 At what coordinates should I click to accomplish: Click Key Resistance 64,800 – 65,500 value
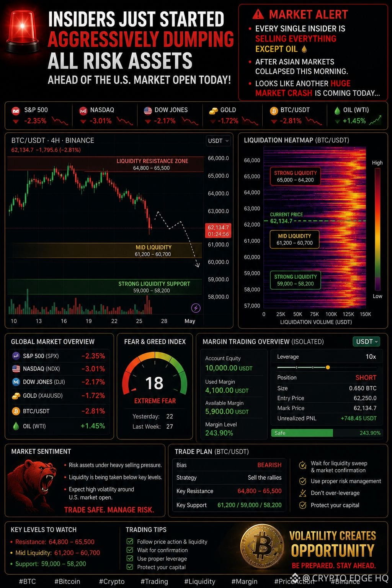click(259, 491)
